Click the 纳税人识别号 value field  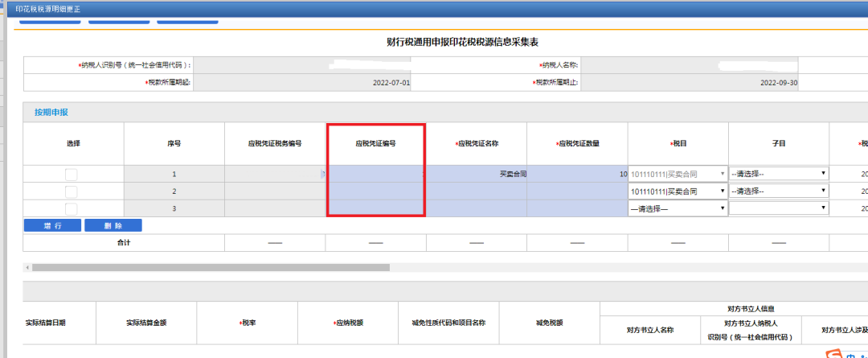pos(301,65)
